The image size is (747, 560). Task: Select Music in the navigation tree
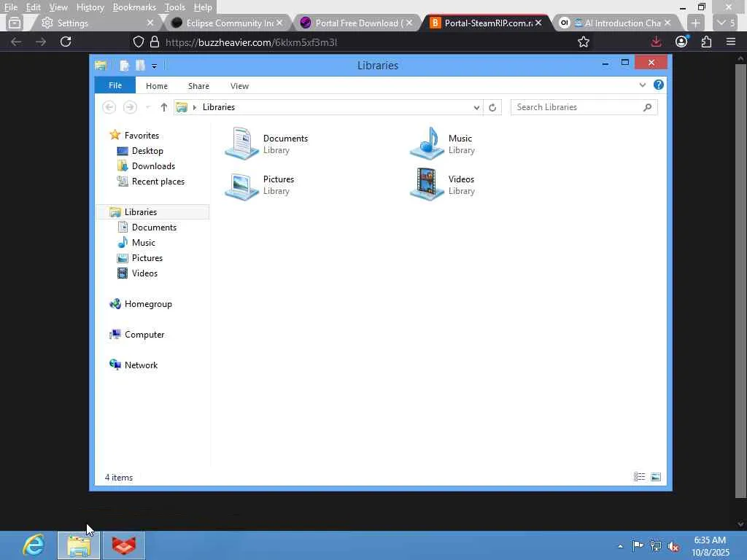(x=144, y=243)
